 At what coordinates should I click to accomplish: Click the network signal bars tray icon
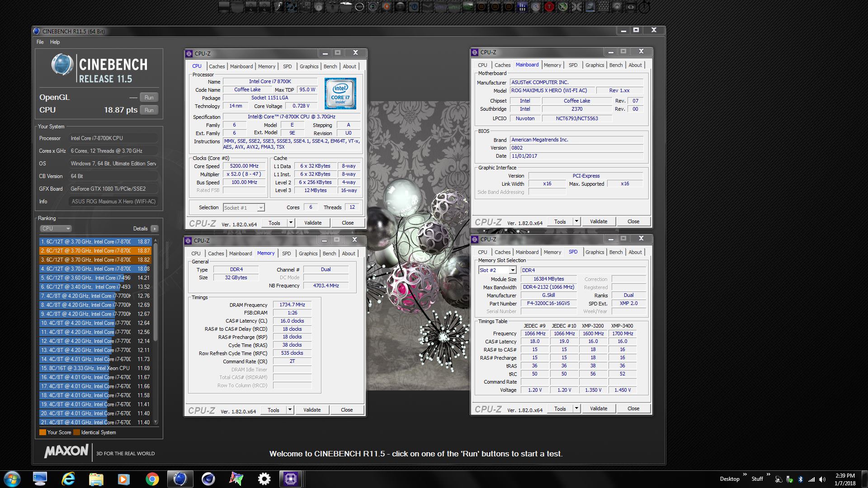(811, 479)
